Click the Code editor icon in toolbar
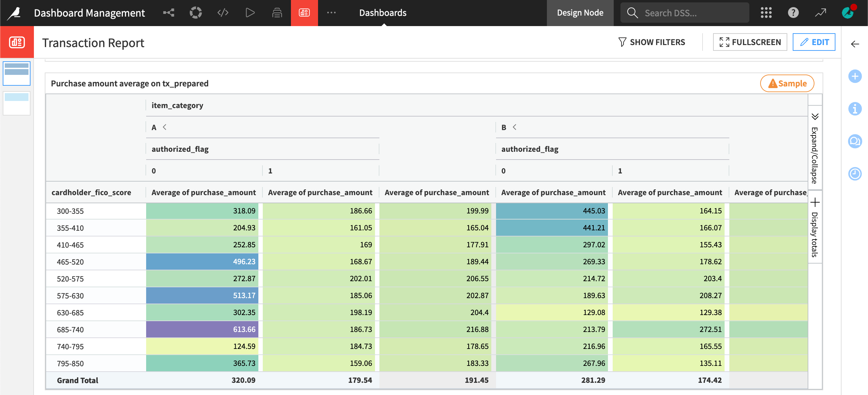Screen dimensions: 868x395 [x=223, y=12]
